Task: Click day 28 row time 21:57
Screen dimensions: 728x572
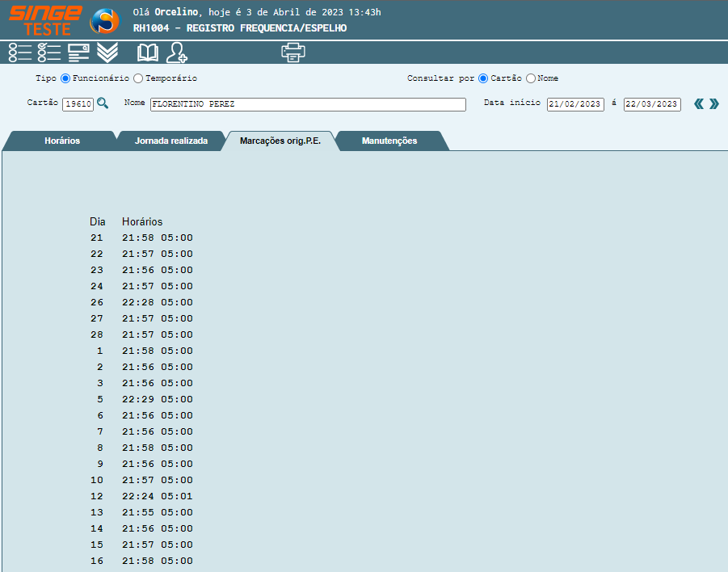Action: 138,334
